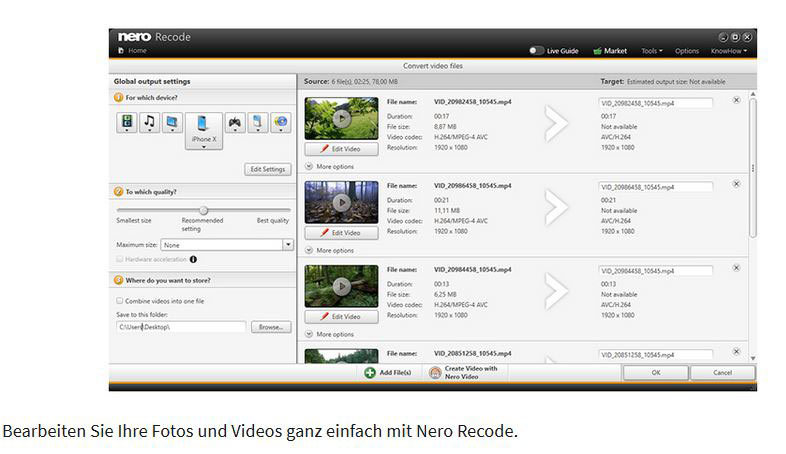786x454 pixels.
Task: Play the VID_20982458_10545.mp4 thumbnail preview
Action: [x=342, y=119]
